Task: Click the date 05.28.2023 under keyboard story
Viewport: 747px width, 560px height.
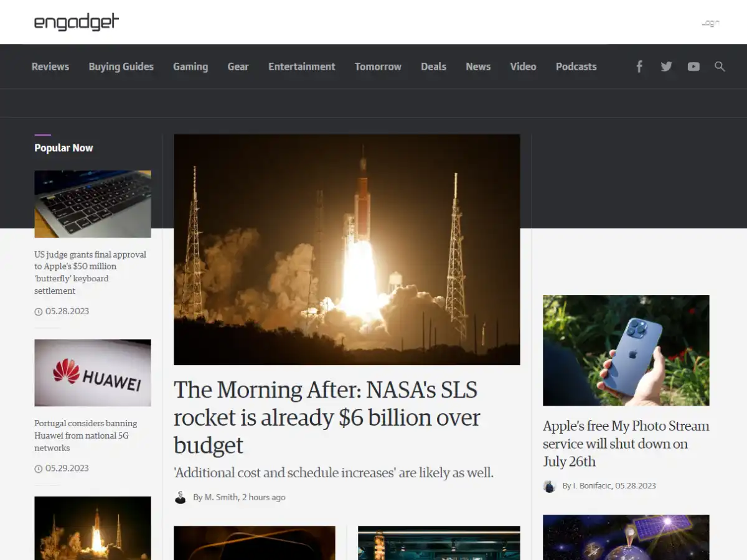Action: pyautogui.click(x=67, y=311)
